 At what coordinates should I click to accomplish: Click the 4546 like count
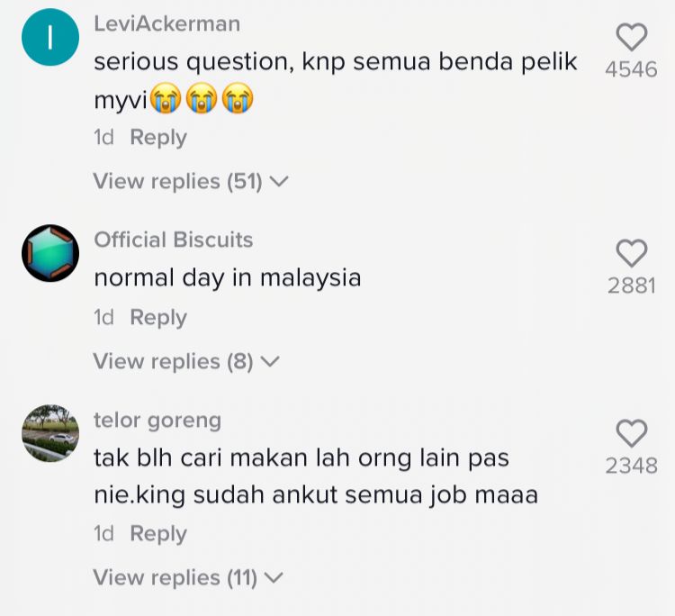click(632, 69)
